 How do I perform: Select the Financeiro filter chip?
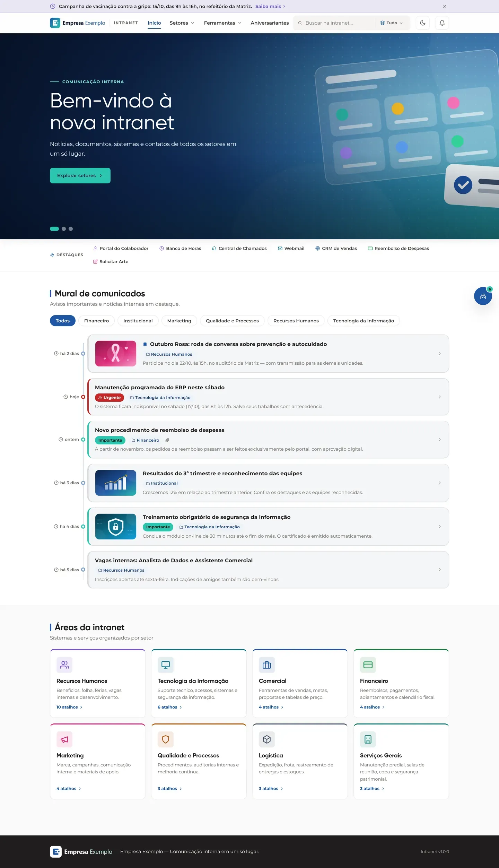(96, 321)
